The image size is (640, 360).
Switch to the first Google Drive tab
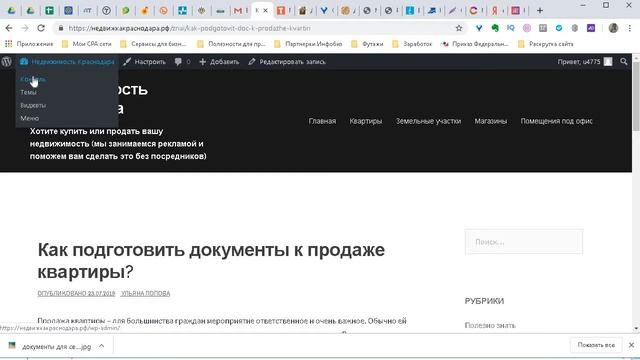click(x=11, y=11)
